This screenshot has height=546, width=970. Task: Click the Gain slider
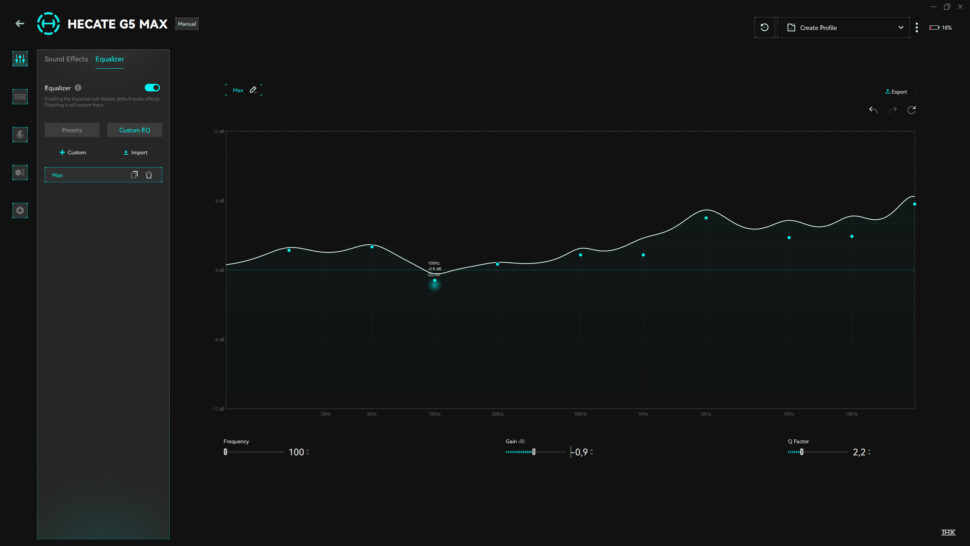[x=536, y=452]
